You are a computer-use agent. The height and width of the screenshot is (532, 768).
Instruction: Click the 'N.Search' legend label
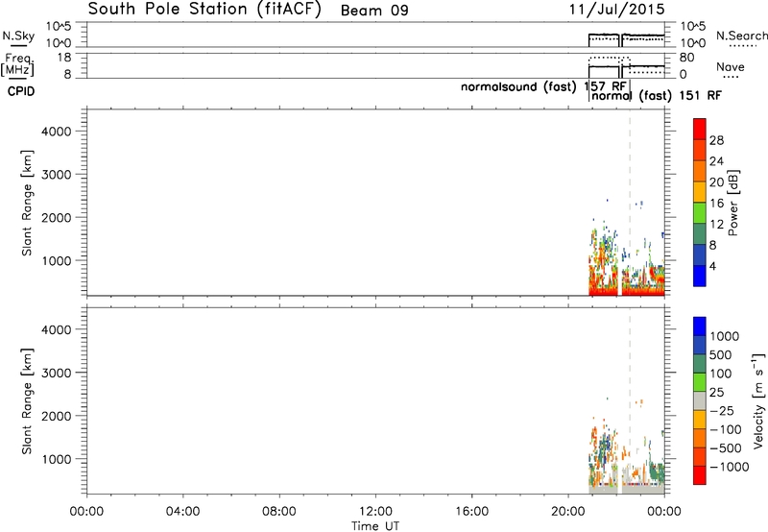(741, 36)
